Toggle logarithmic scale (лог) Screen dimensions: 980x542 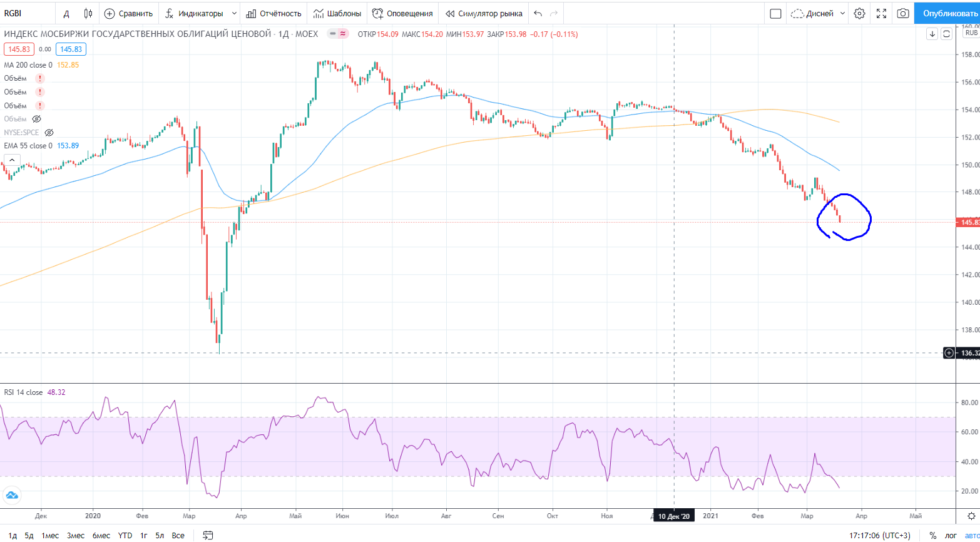click(x=950, y=535)
